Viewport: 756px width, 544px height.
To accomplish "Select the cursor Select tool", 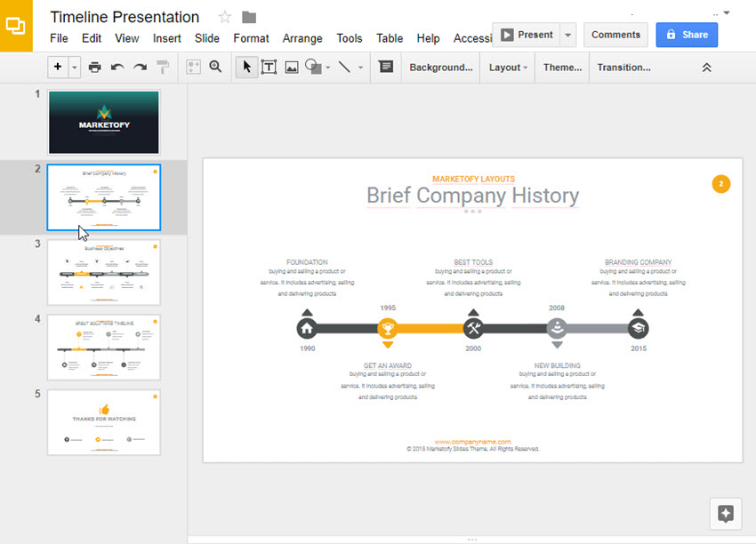I will (x=246, y=67).
